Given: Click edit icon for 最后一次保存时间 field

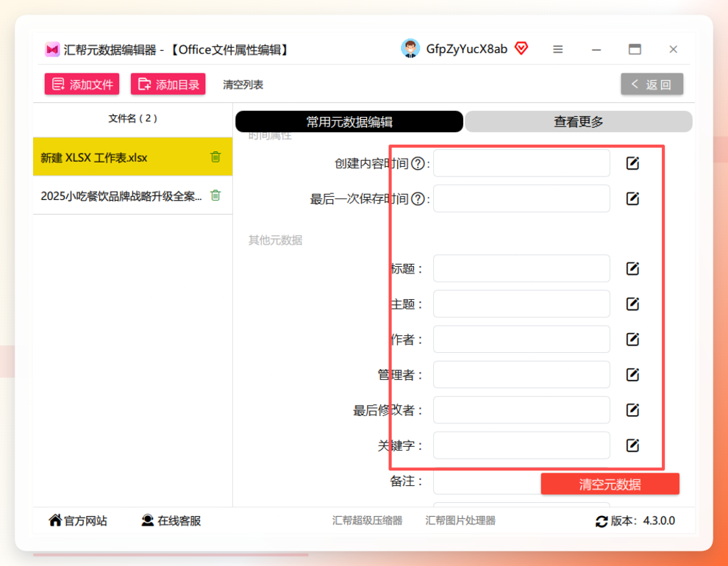Looking at the screenshot, I should click(632, 198).
